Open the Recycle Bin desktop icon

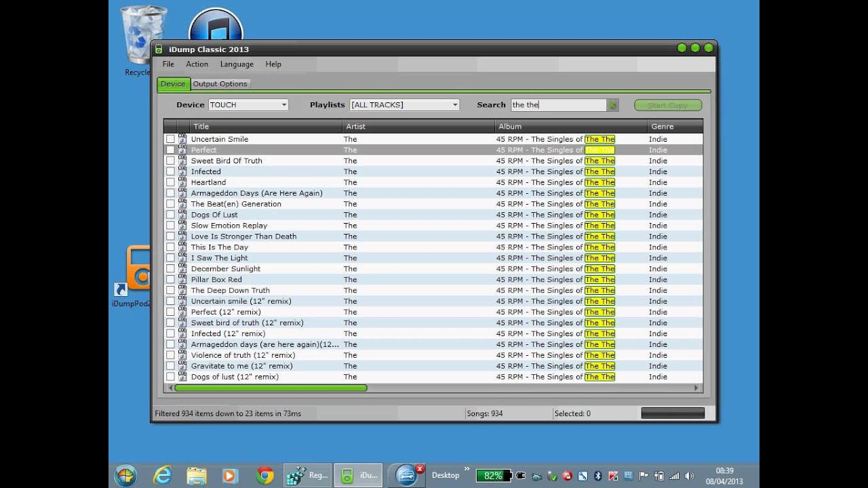coord(143,39)
